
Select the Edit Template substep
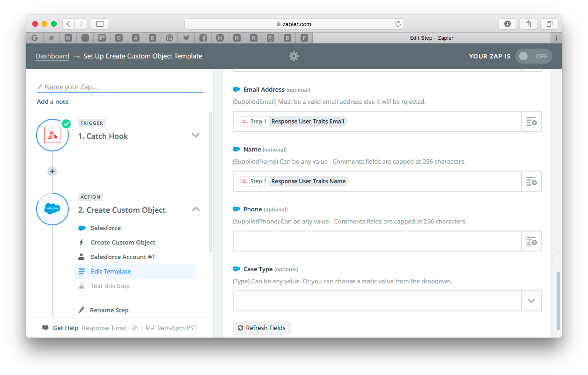(135, 272)
